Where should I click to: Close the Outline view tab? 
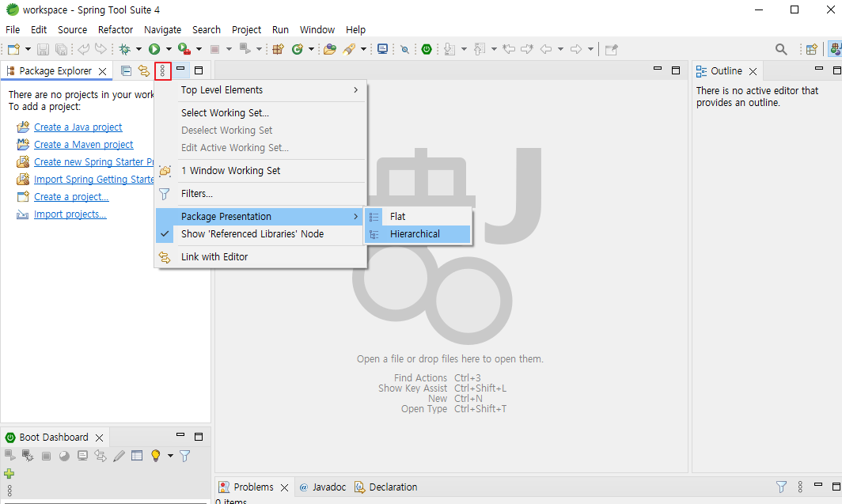tap(753, 71)
